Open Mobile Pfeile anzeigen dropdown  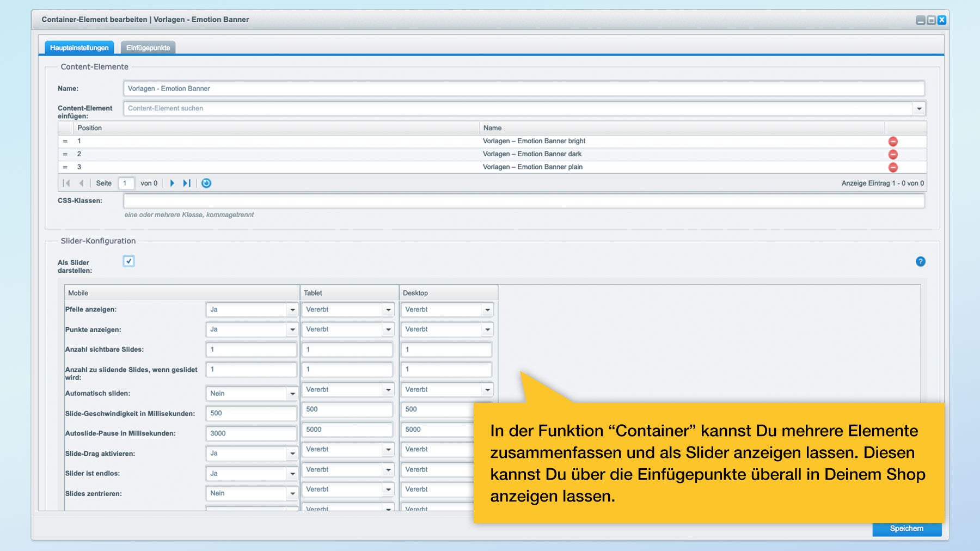pos(292,310)
